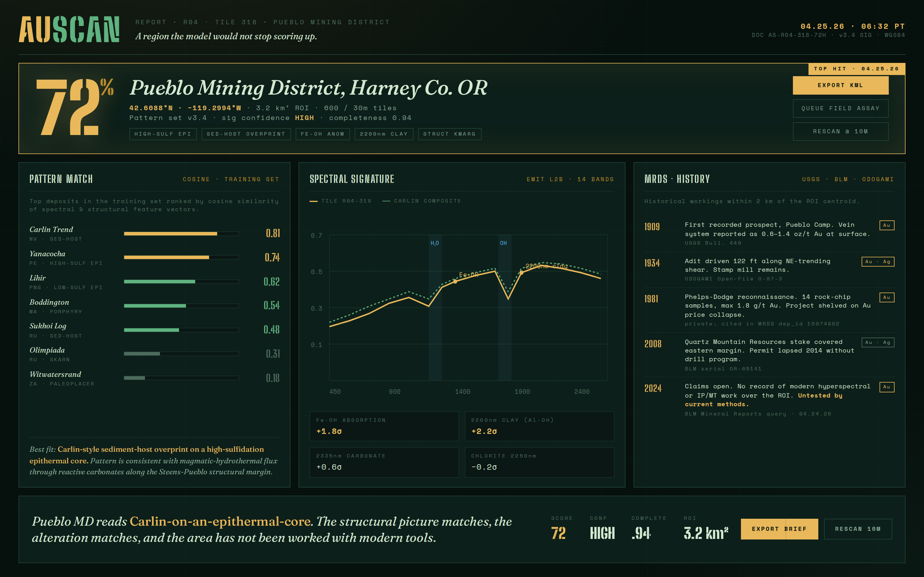Click the Au Ag badge on 1934 entry
The height and width of the screenshot is (577, 924).
878,262
